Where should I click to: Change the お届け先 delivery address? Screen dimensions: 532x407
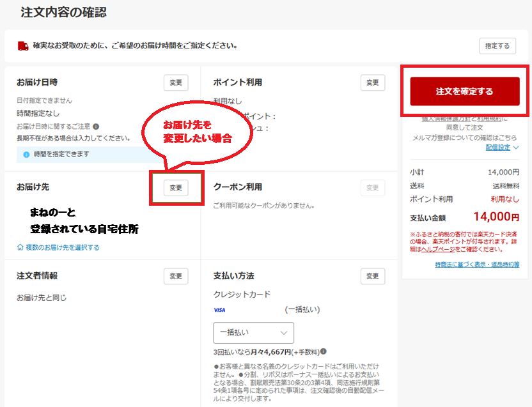176,188
